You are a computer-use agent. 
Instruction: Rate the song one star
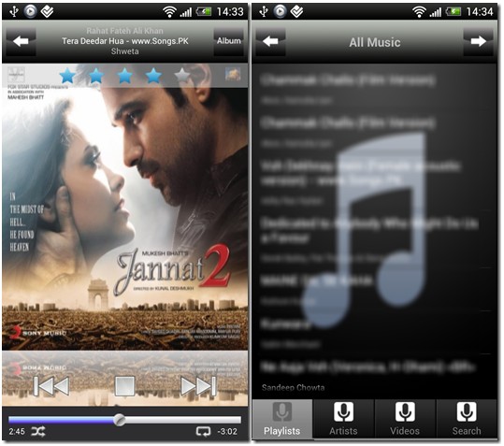click(x=68, y=76)
